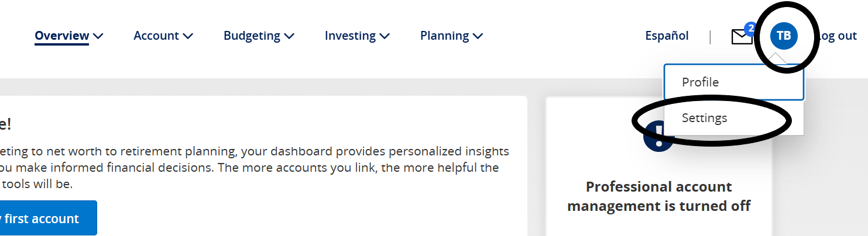The image size is (868, 236).
Task: Open the Overview navigation label
Action: coord(61,36)
